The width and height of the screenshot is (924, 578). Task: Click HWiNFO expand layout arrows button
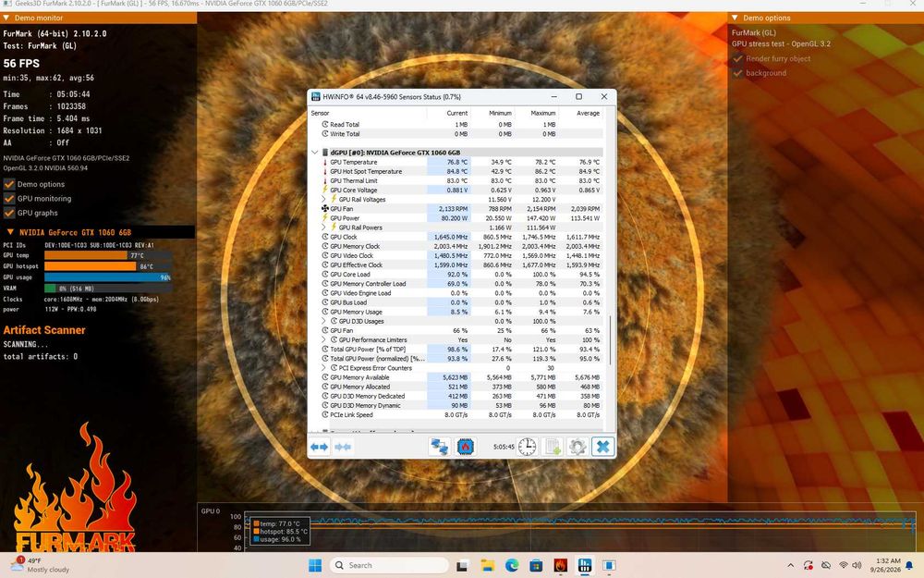pos(319,447)
